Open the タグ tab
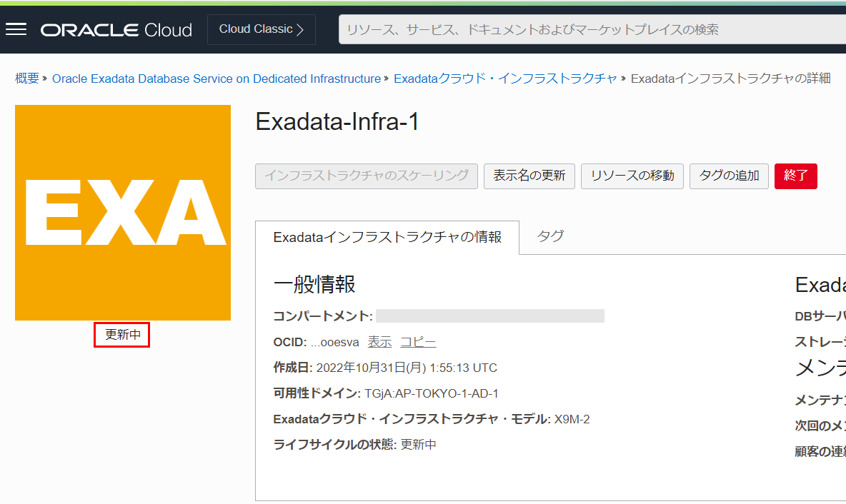This screenshot has width=846, height=504. (550, 236)
